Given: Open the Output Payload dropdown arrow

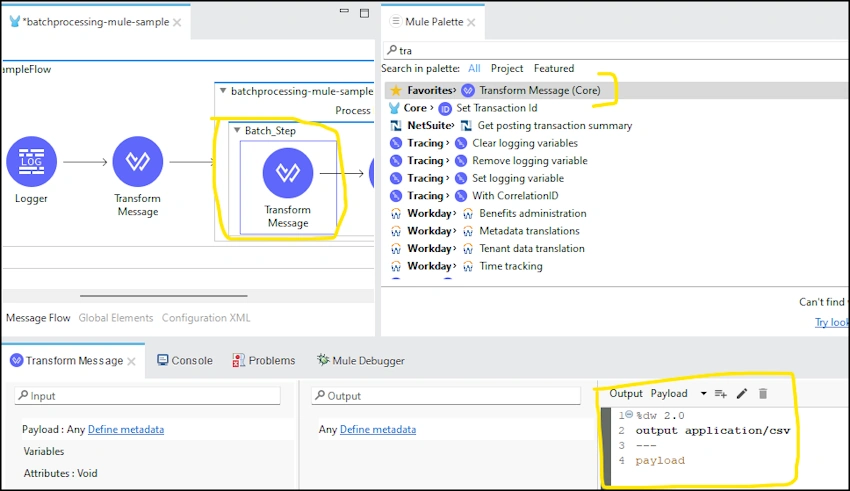Looking at the screenshot, I should [x=704, y=393].
